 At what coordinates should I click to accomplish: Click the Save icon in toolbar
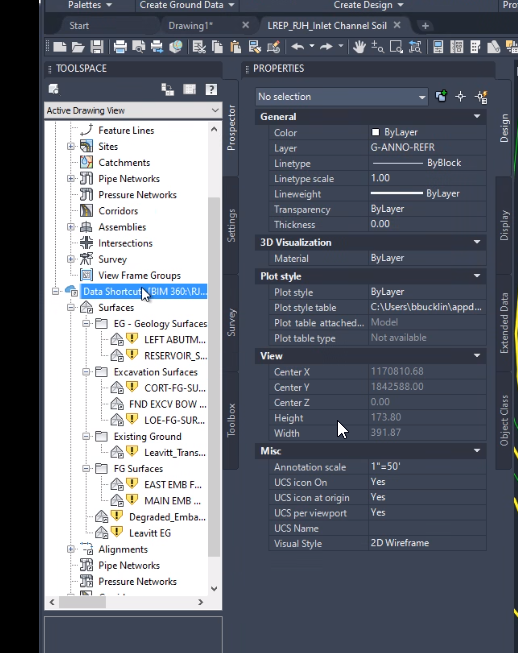[97, 47]
